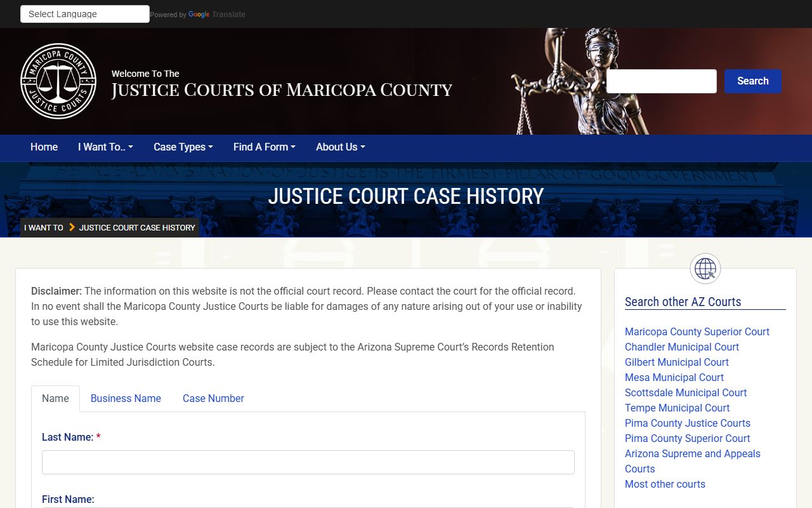Click the Disclaimer bold text

pyautogui.click(x=56, y=291)
